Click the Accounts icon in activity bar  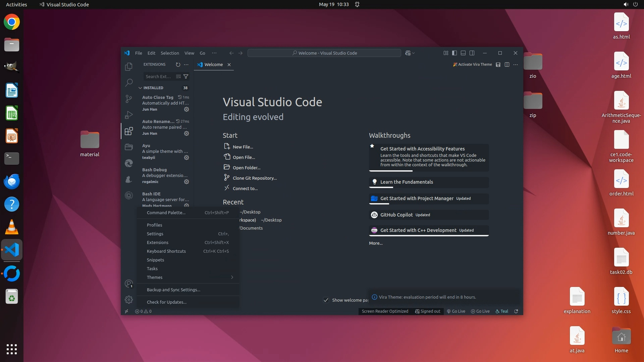(x=128, y=284)
